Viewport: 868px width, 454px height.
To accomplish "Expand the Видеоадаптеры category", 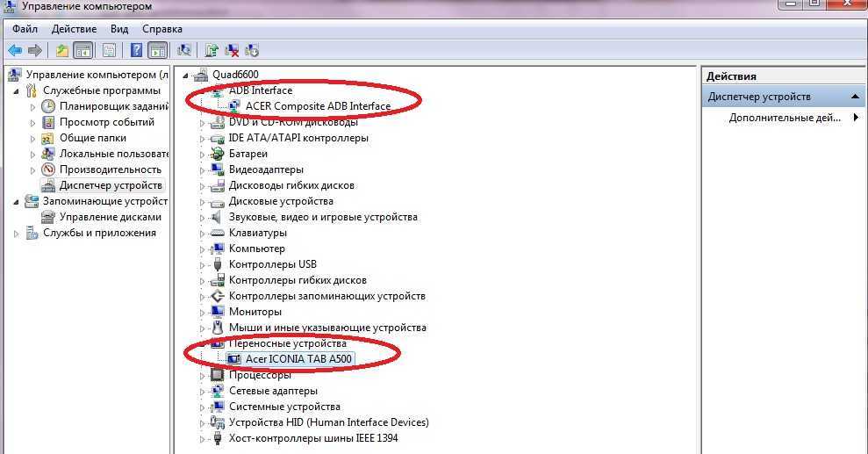I will [203, 170].
